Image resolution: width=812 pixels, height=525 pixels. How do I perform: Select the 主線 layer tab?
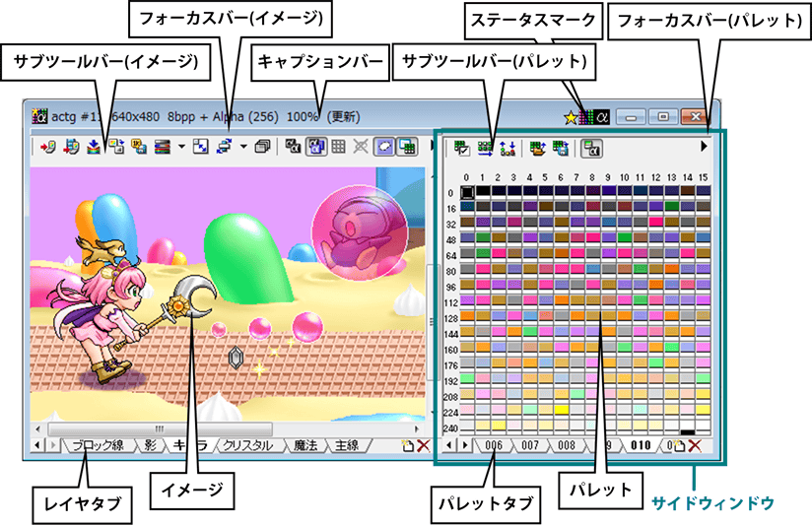[x=347, y=445]
